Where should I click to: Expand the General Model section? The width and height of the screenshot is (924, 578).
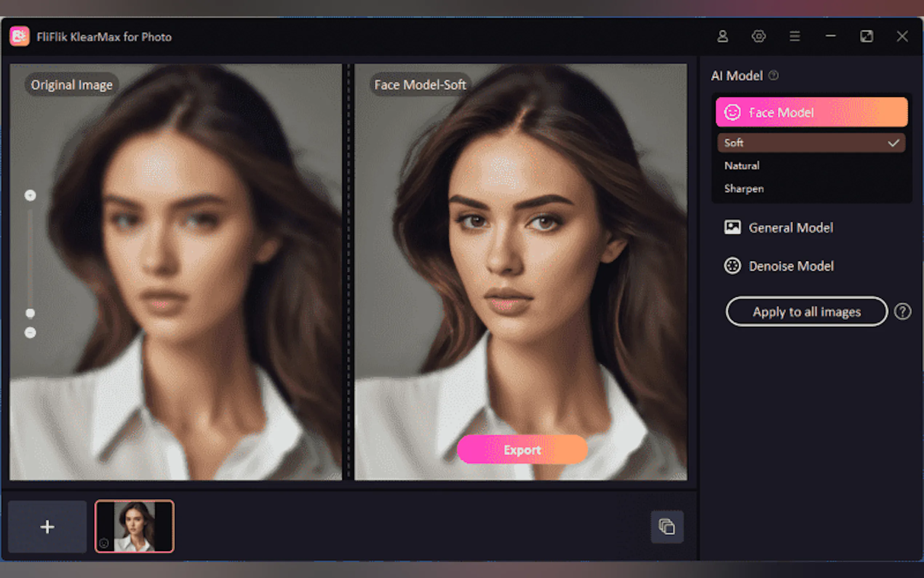(791, 228)
